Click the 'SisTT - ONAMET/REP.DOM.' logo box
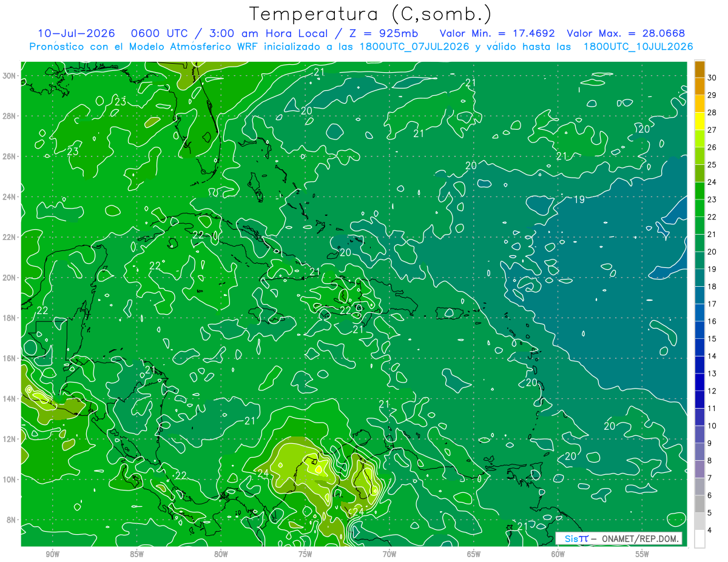The height and width of the screenshot is (562, 728). point(619,538)
